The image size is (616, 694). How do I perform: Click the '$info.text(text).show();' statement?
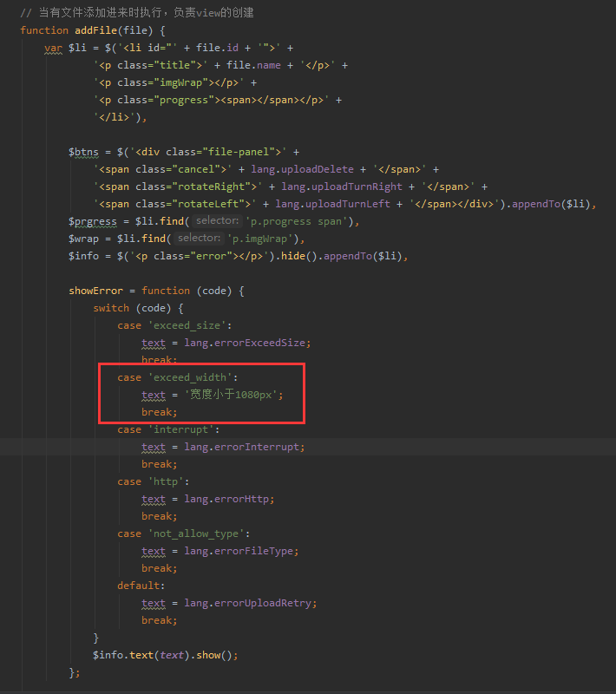166,655
